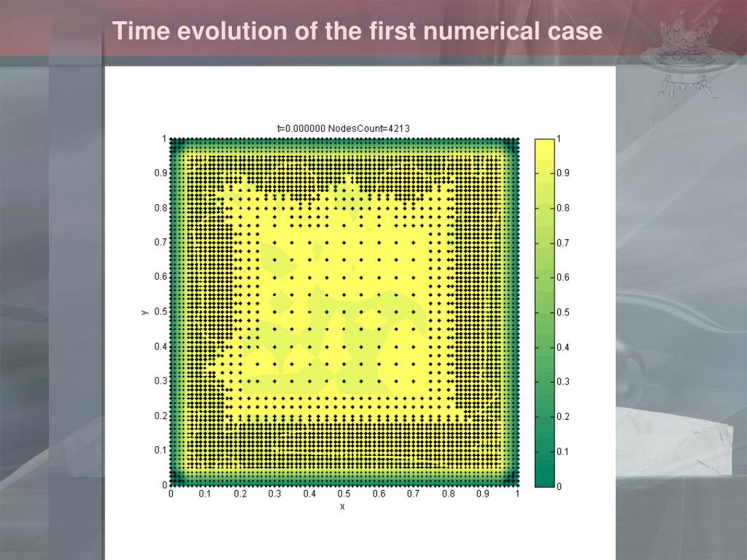Click colorbar tick label 0.9
This screenshot has width=747, height=560.
[x=563, y=173]
